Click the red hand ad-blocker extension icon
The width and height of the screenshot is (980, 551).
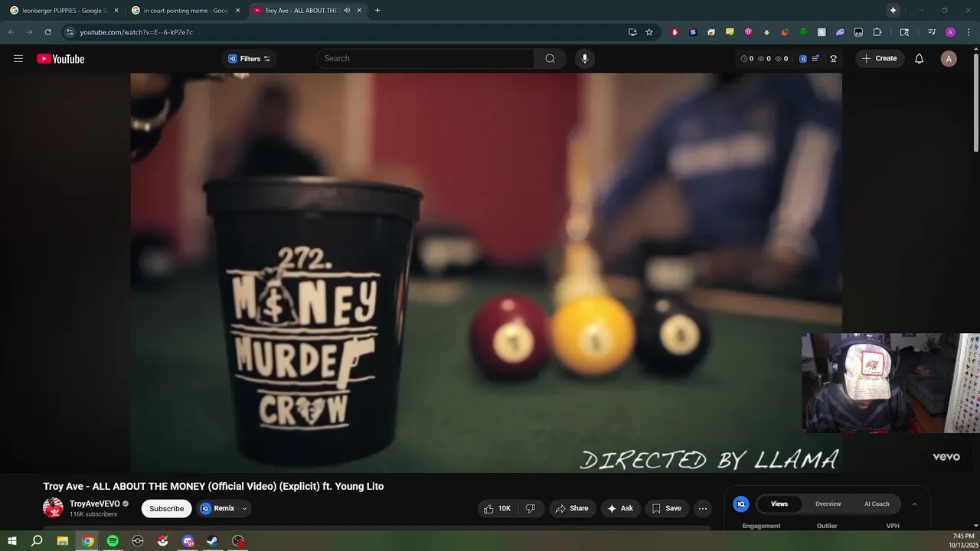(675, 32)
